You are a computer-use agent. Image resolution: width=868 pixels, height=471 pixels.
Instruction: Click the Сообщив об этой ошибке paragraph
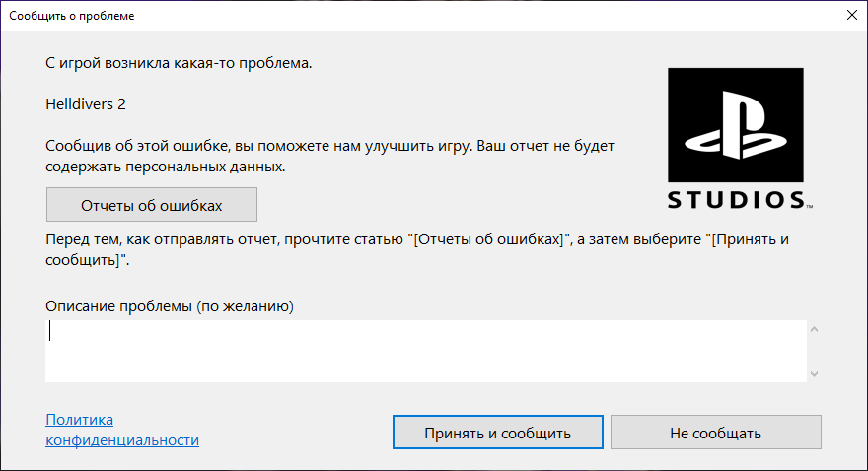[329, 156]
